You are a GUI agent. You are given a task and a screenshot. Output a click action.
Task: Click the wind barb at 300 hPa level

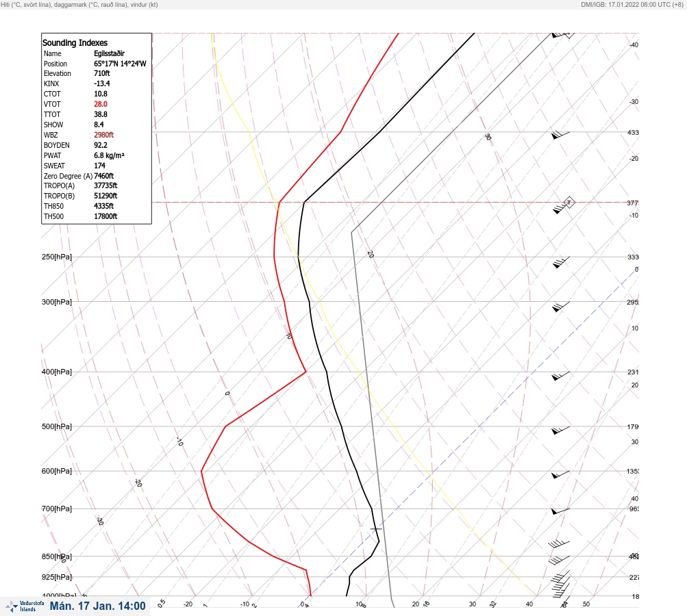tap(561, 307)
